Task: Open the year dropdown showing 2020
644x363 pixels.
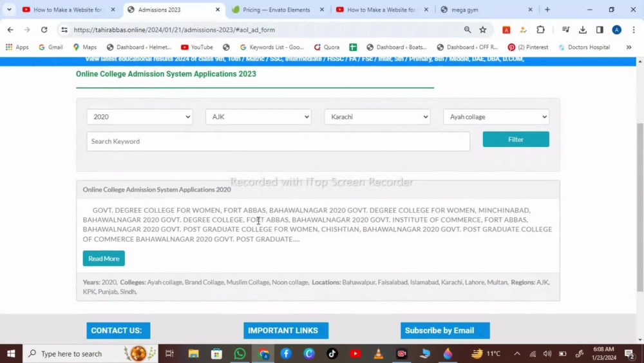Action: [x=140, y=117]
